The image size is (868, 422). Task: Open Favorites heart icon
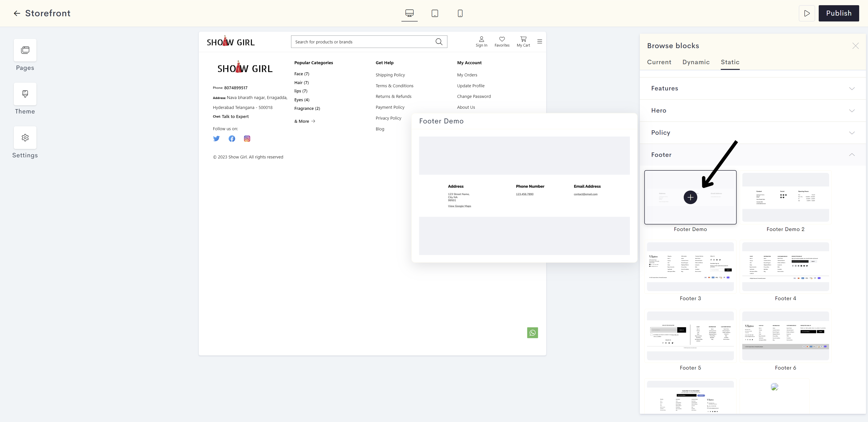[x=502, y=42]
